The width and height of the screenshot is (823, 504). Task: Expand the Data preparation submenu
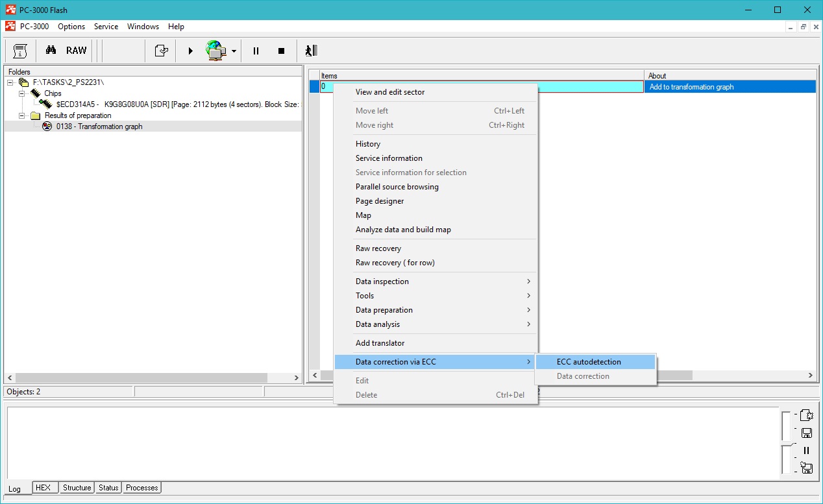coord(436,310)
